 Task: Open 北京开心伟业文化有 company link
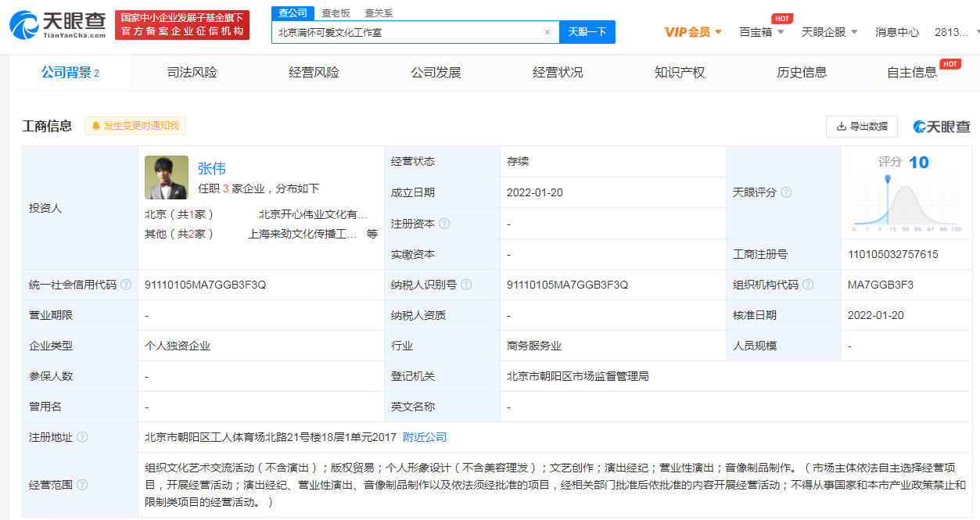point(313,214)
